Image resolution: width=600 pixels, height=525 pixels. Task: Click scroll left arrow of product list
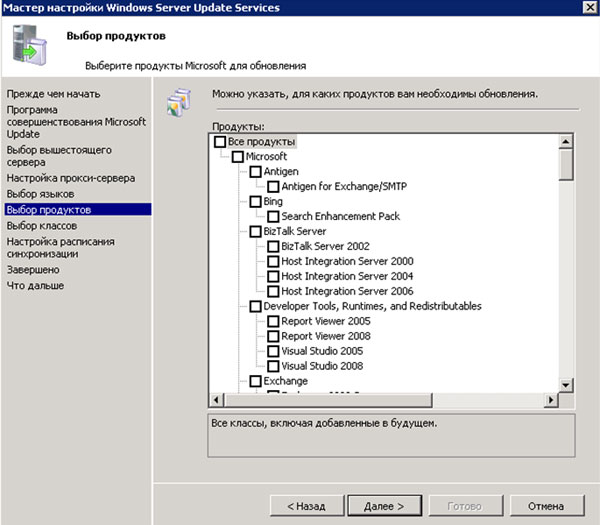pos(217,400)
